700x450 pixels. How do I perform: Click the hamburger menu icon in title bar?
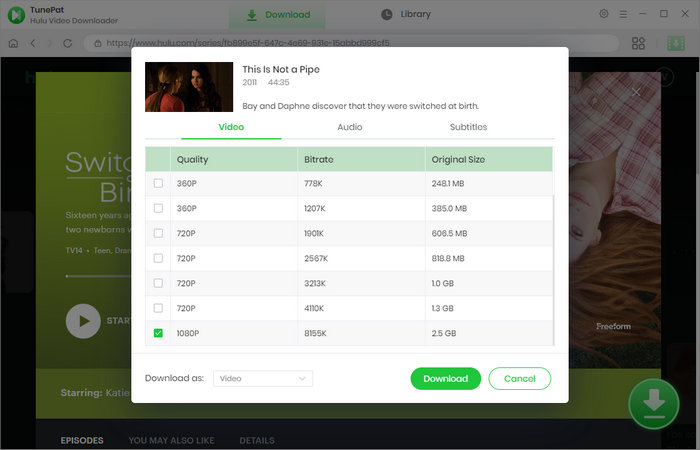pyautogui.click(x=623, y=14)
